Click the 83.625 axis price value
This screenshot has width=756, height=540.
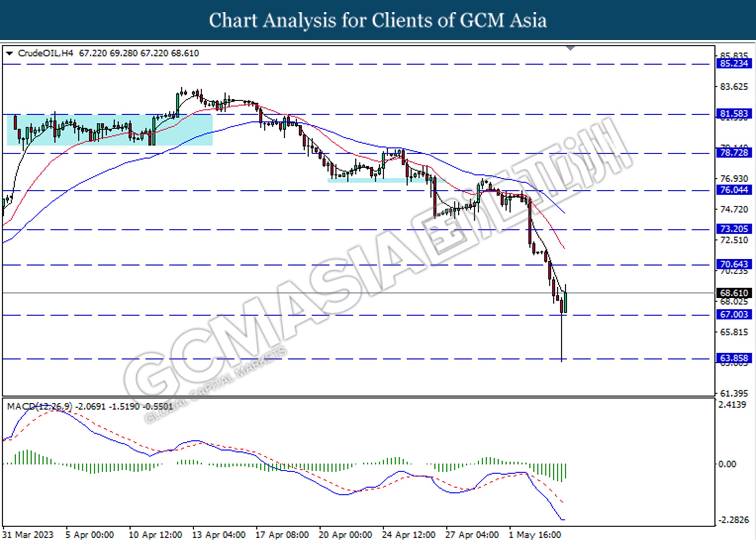734,87
